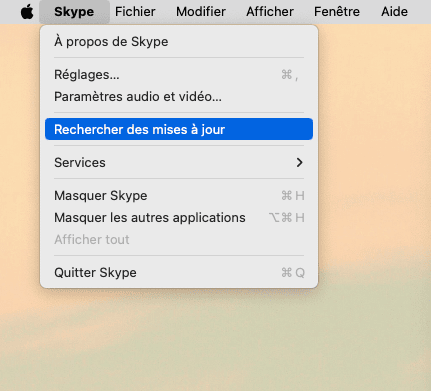Choose Quitter Skype
This screenshot has width=431, height=391.
point(179,272)
